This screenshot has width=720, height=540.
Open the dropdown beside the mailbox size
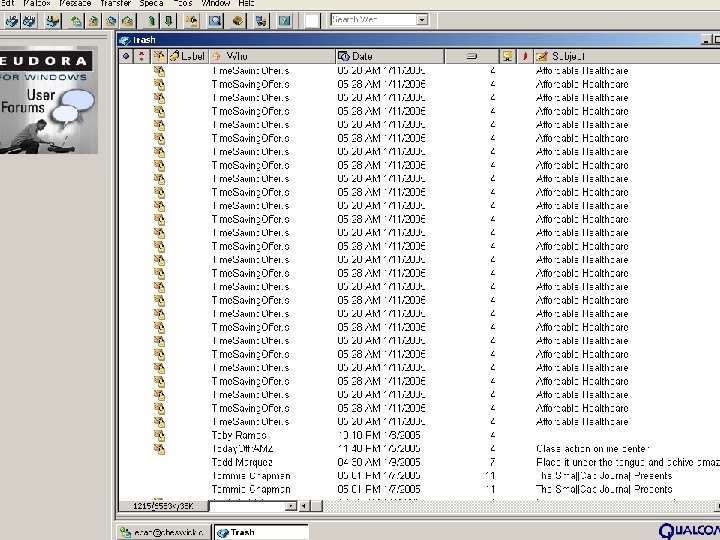[290, 506]
